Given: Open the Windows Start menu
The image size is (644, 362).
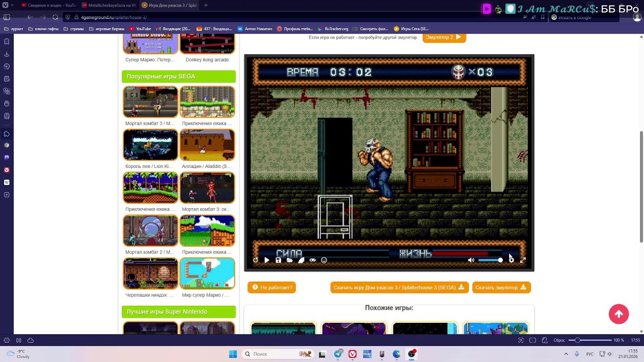Looking at the screenshot, I should tap(233, 354).
